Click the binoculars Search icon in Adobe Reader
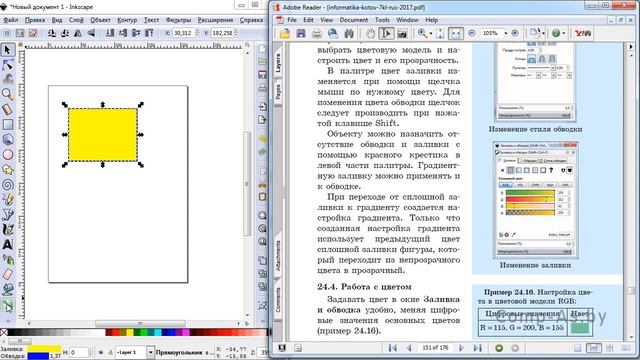Screen dimensions: 640x360 click(x=349, y=33)
